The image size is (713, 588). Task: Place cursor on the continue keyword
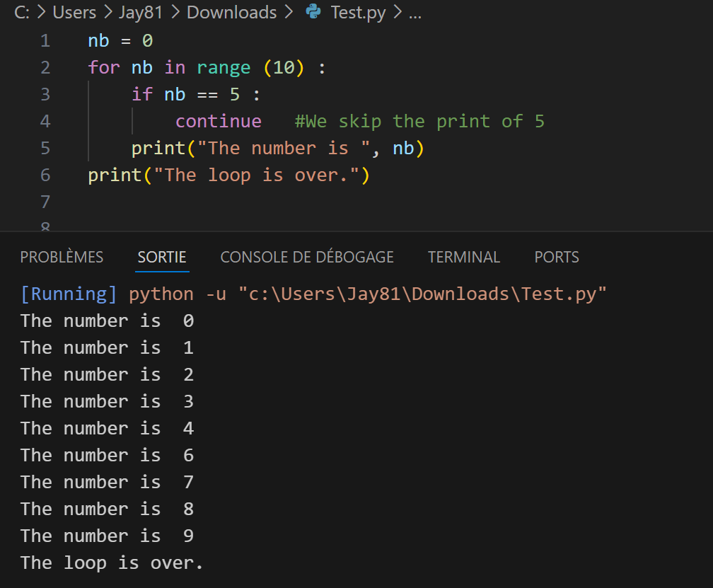(x=218, y=122)
